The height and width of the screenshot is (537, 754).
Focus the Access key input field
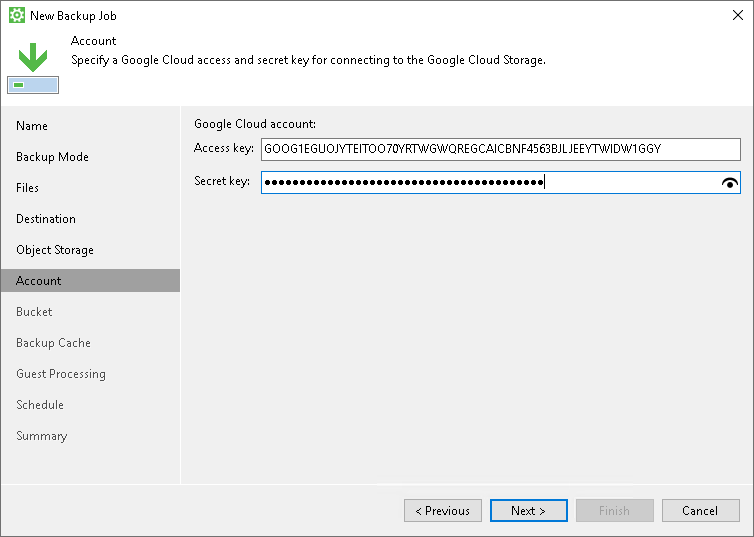501,149
